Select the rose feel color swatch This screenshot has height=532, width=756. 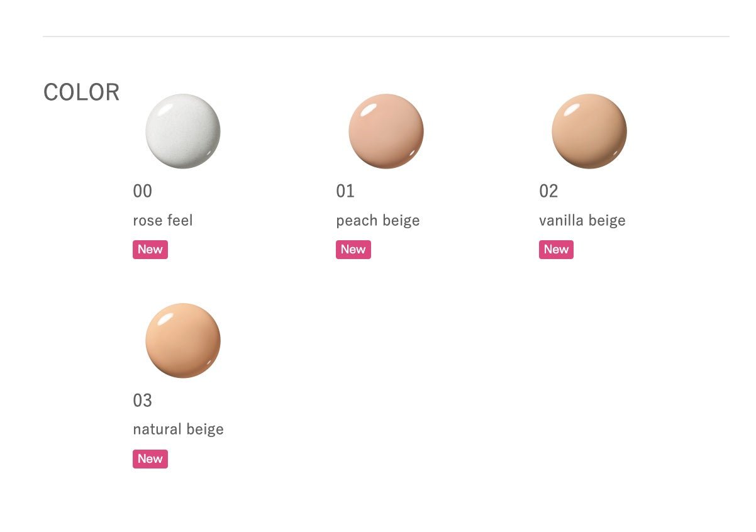(183, 131)
